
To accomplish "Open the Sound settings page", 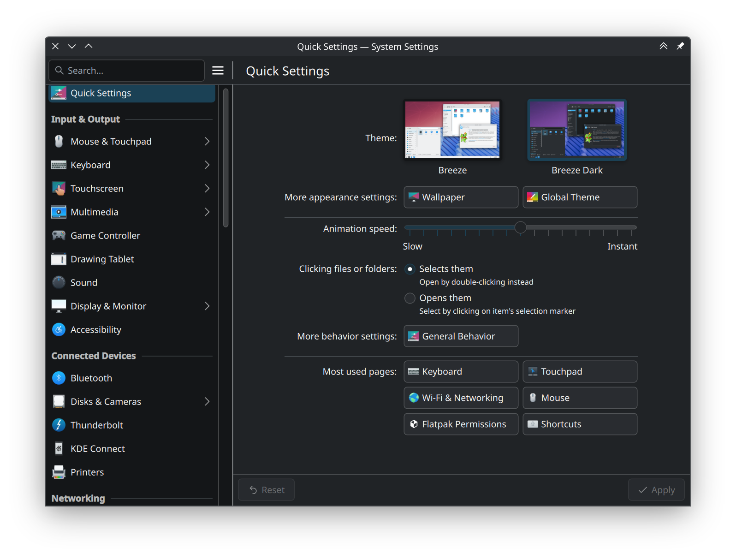I will pyautogui.click(x=132, y=282).
